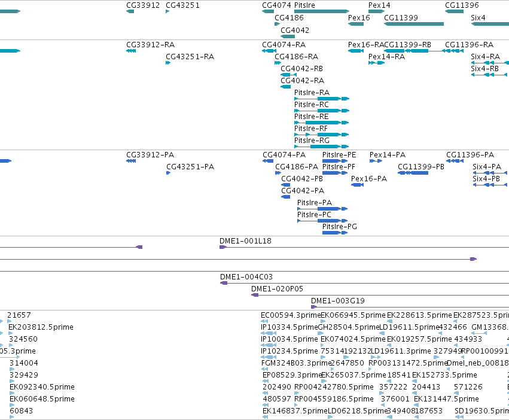Click the CG11396 gene label

click(462, 5)
